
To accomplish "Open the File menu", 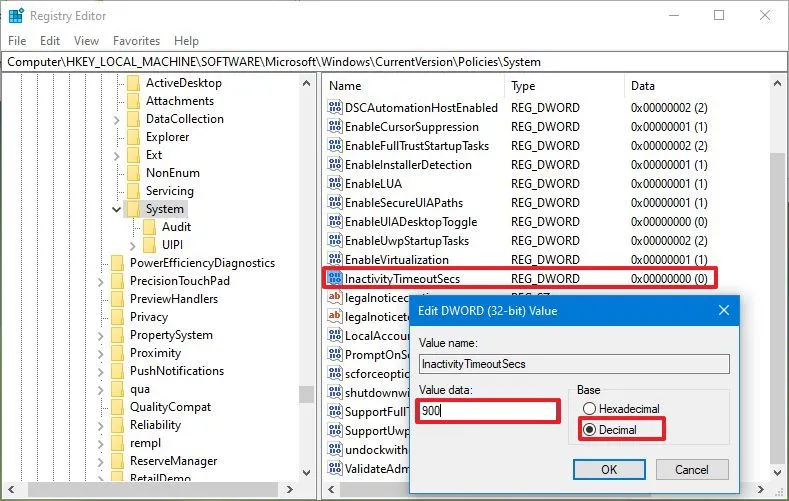I will (17, 41).
